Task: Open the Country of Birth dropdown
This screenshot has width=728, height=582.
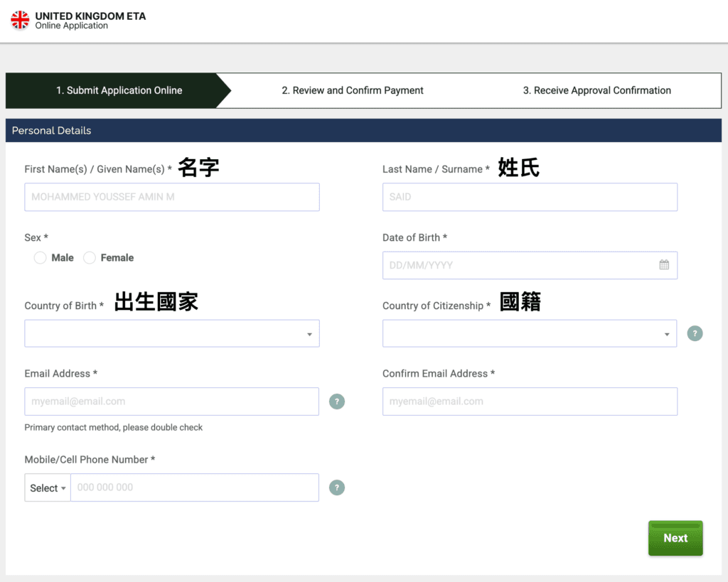Action: coord(171,333)
